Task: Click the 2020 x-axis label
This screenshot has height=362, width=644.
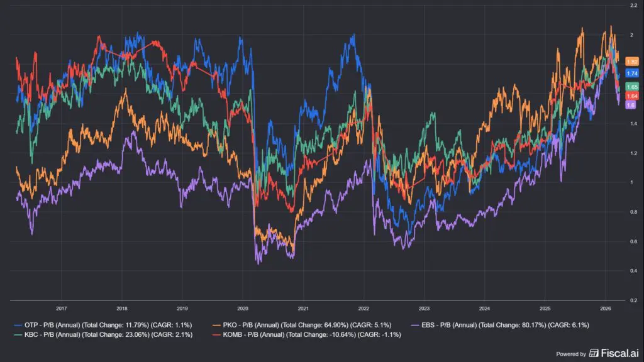Action: point(243,308)
